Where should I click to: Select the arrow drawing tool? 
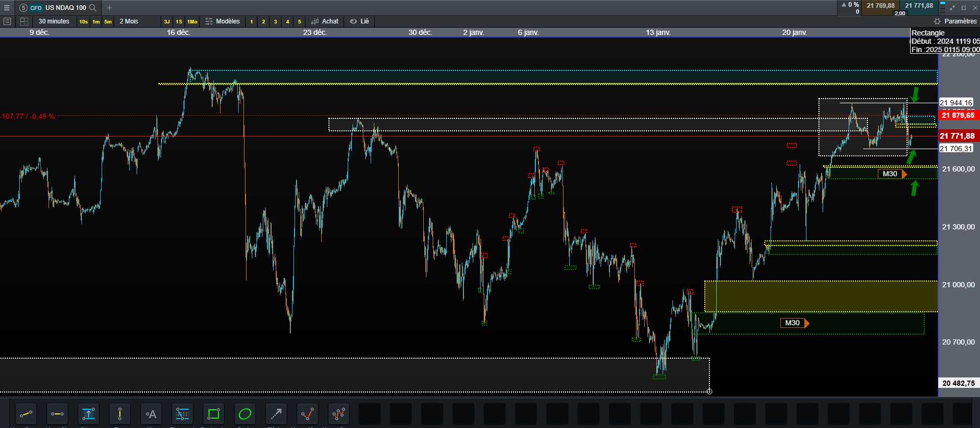[x=276, y=414]
